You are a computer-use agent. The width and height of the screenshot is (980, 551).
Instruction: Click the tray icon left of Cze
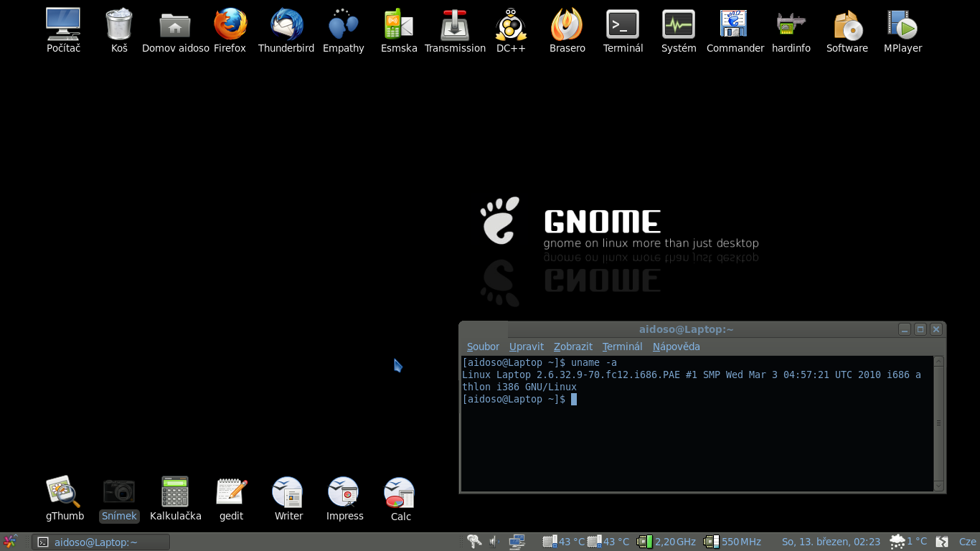coord(942,542)
